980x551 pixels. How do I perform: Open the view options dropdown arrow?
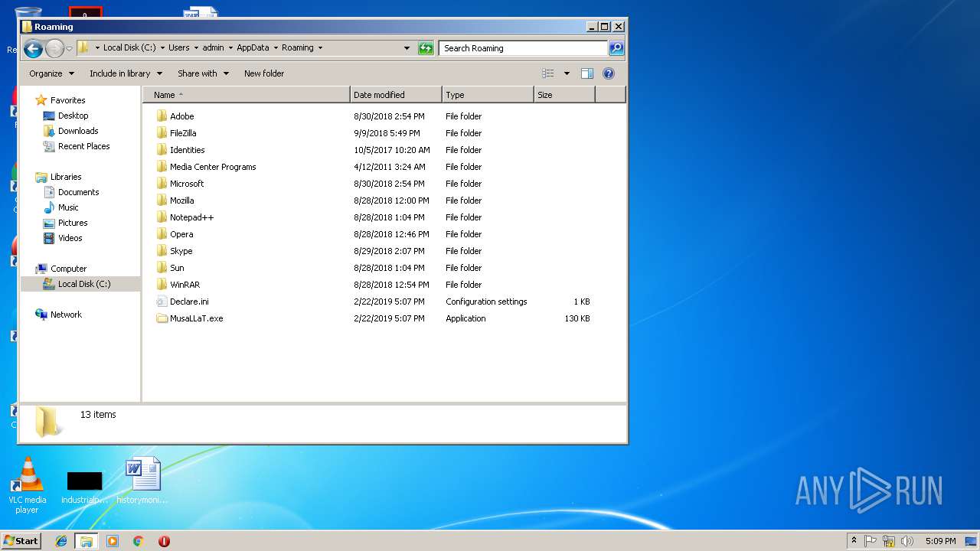point(567,73)
